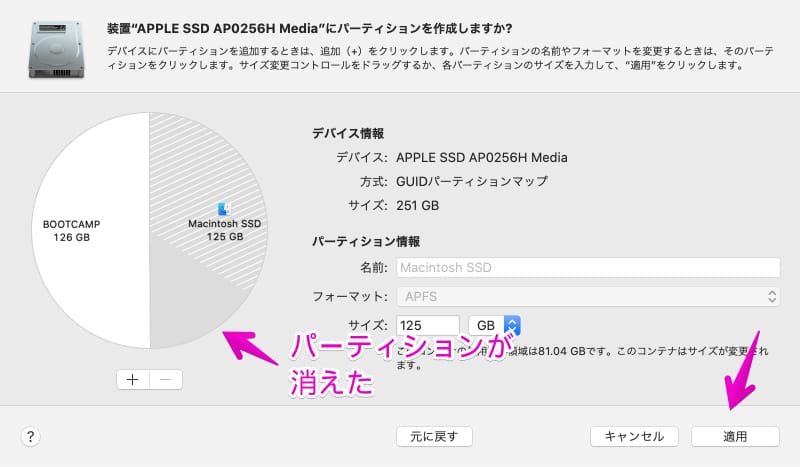Click the BOOTCAMP 126 GB label

tap(71, 231)
